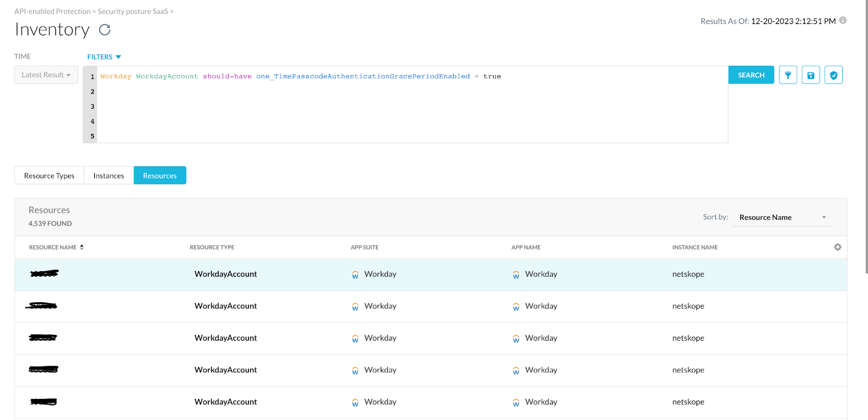Click the INSTANCE NAME column header

click(x=695, y=247)
